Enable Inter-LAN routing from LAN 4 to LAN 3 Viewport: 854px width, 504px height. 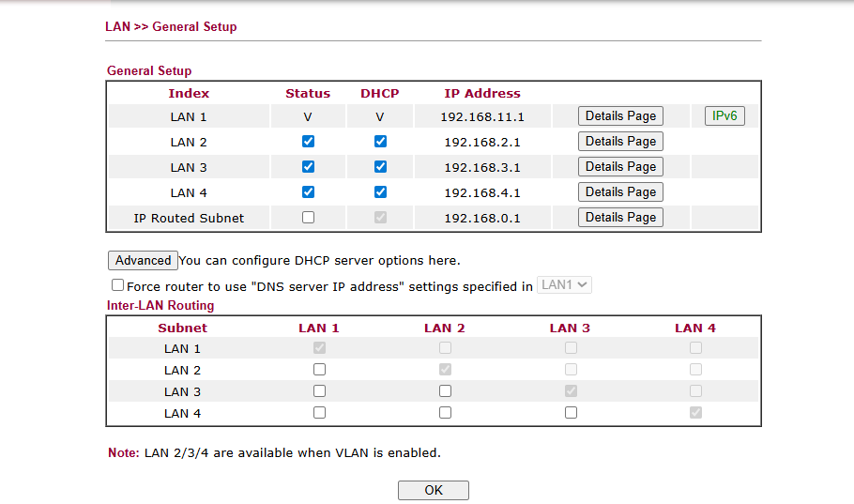click(571, 412)
